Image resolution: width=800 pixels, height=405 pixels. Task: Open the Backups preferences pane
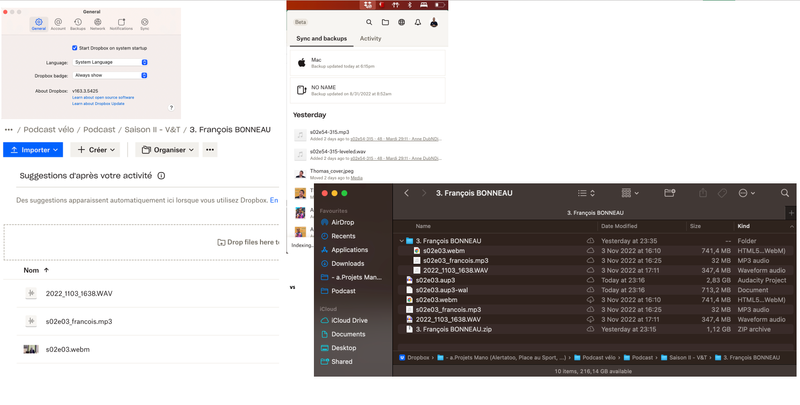click(x=78, y=24)
